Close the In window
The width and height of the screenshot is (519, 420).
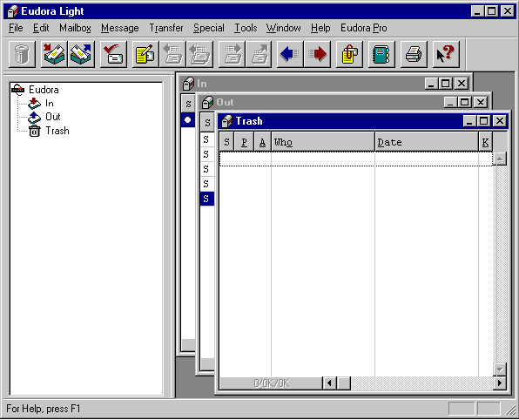click(x=462, y=84)
